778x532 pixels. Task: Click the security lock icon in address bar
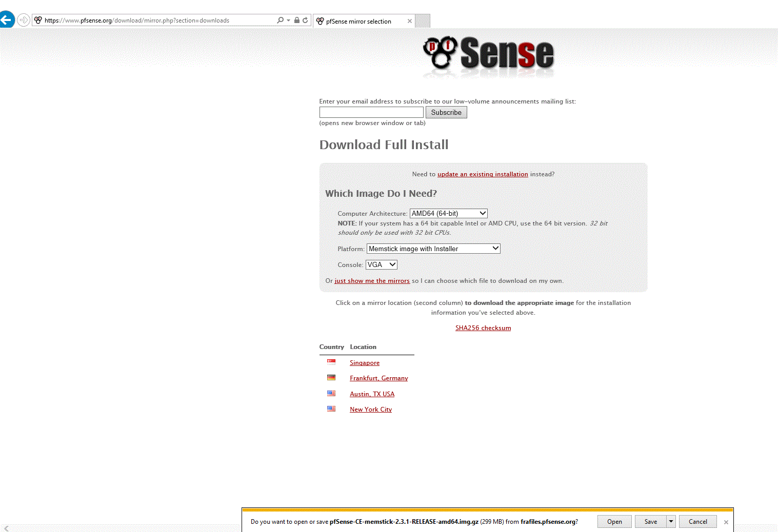[x=296, y=20]
